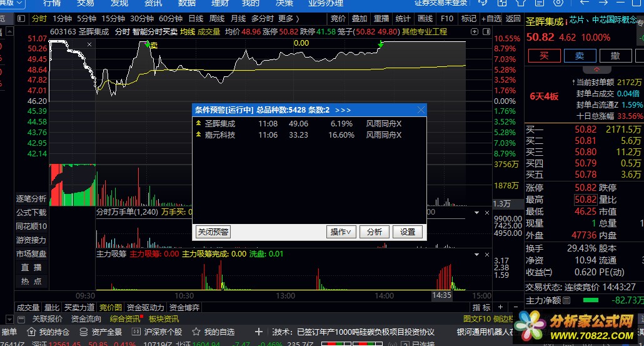Switch to 1分钟 period

pos(62,19)
